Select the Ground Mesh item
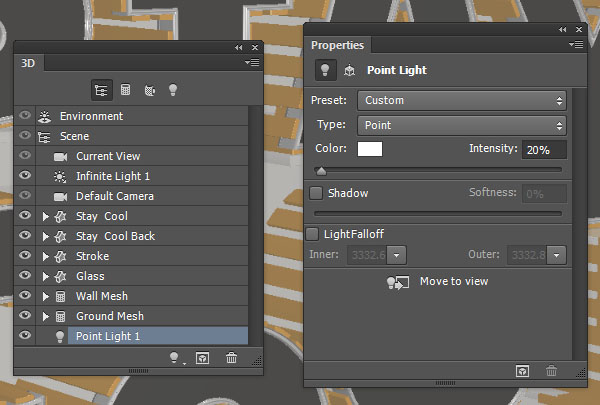600x405 pixels. point(110,316)
